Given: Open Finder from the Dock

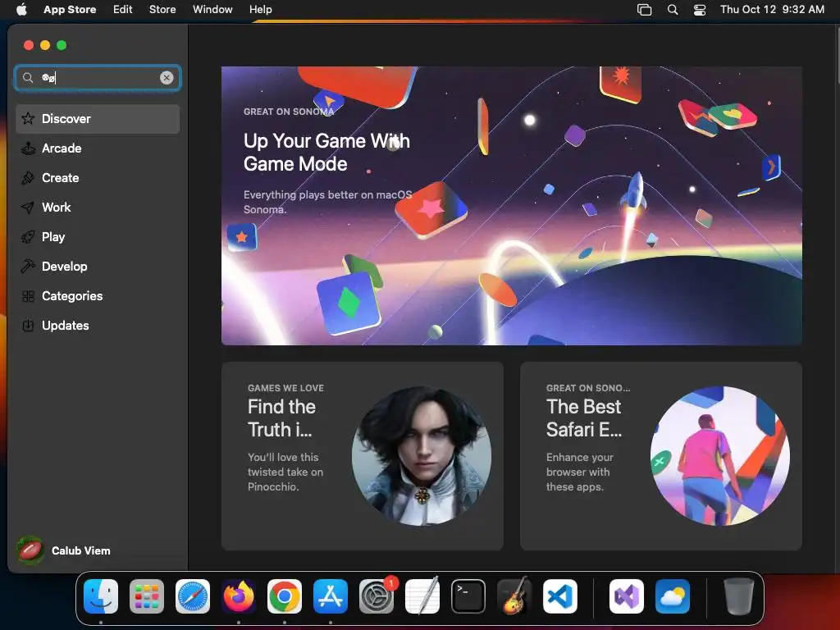Looking at the screenshot, I should point(101,596).
